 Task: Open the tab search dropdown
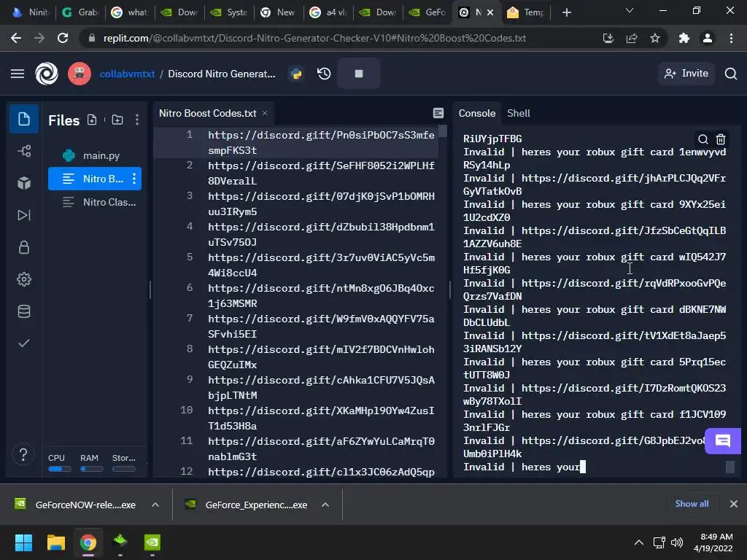[630, 10]
